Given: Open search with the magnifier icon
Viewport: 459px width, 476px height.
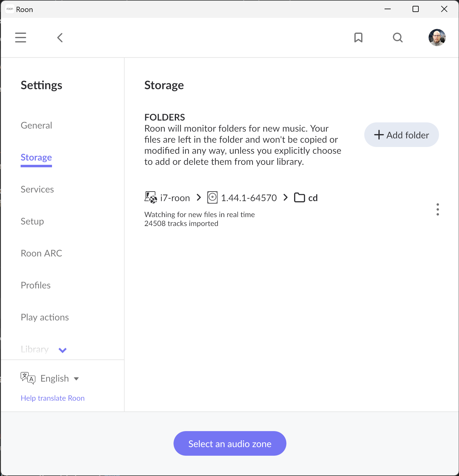Looking at the screenshot, I should point(398,38).
